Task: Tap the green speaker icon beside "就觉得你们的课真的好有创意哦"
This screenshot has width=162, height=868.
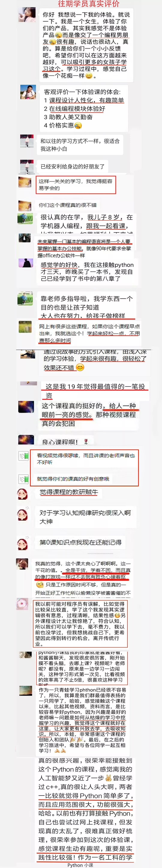Action: (23, 479)
